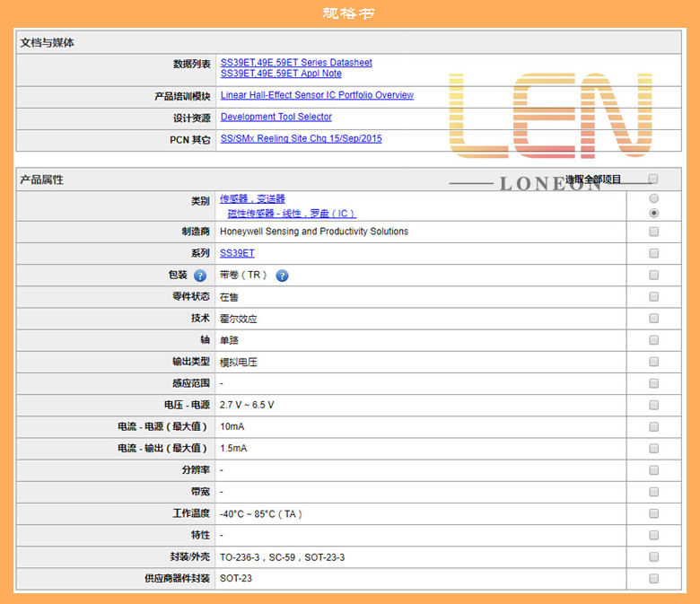The height and width of the screenshot is (604, 700).
Task: Click the 文档与媒体 section header
Action: 47,43
